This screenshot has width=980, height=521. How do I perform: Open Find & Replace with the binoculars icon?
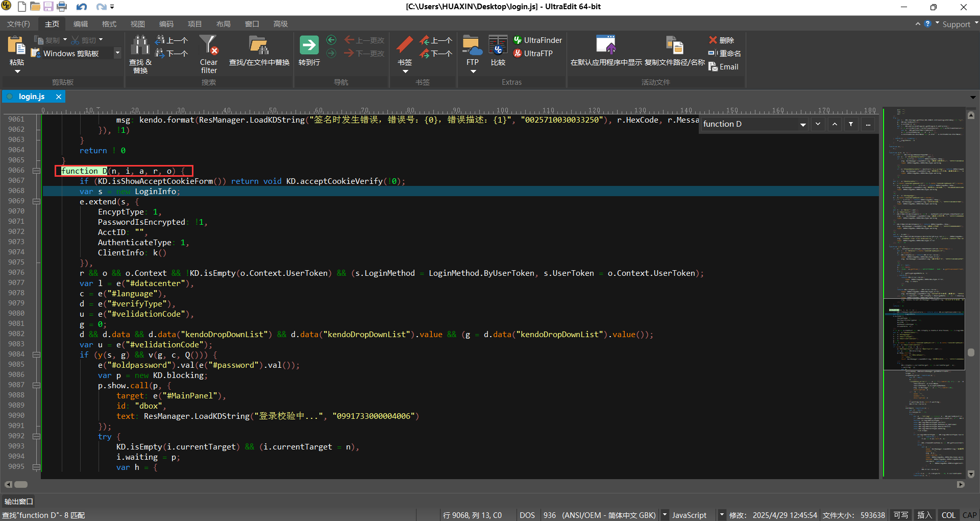[x=140, y=45]
